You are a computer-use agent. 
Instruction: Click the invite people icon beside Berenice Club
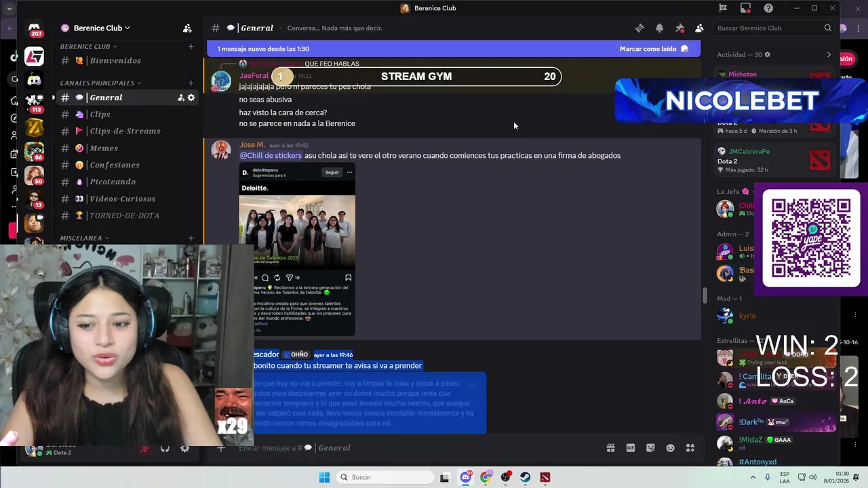tap(187, 28)
